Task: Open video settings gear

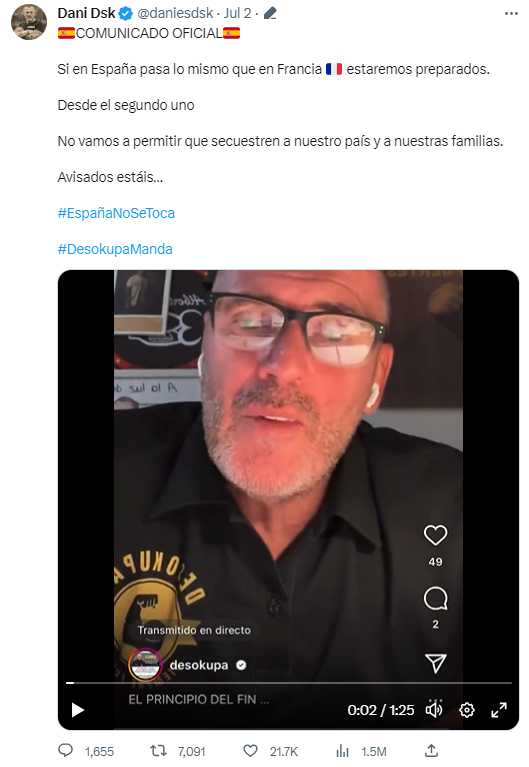Action: pyautogui.click(x=467, y=709)
